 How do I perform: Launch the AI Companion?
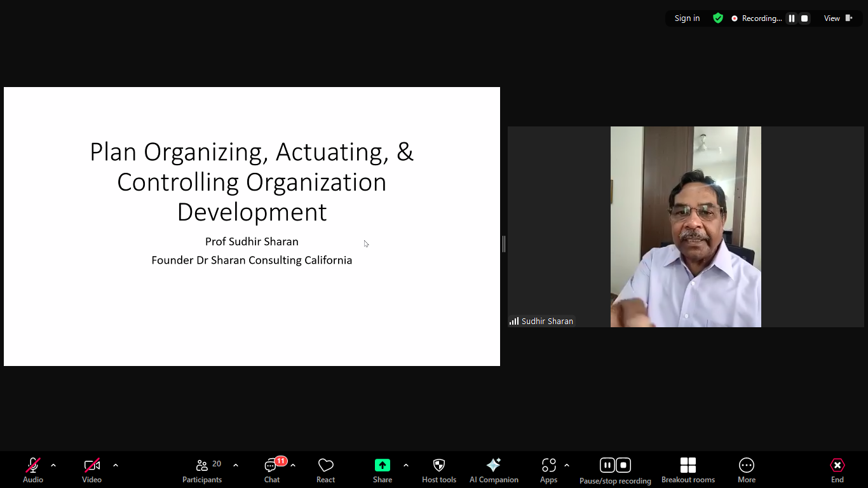(x=494, y=470)
